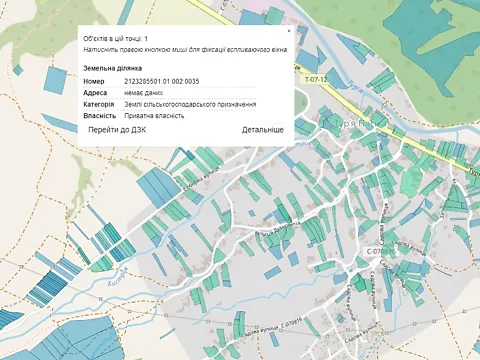The height and width of the screenshot is (360, 480).
Task: Click 'Землі сільськогосподарського призначення' category value
Action: 190,104
